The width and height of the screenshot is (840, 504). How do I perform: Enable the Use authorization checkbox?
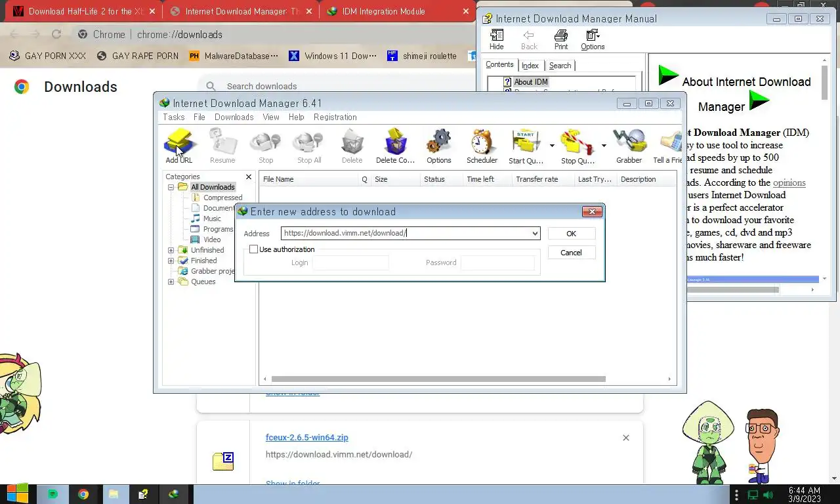point(253,249)
